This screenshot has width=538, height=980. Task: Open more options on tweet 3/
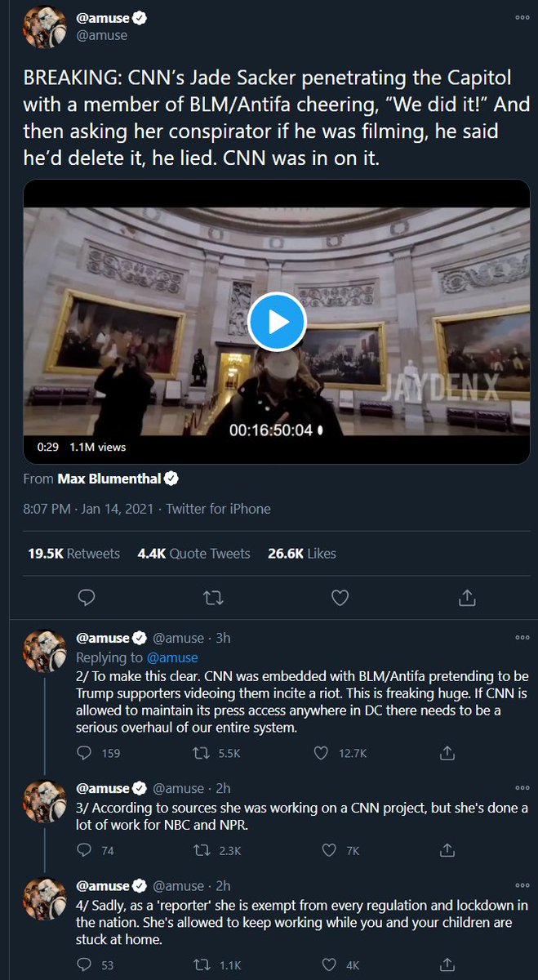coord(522,788)
